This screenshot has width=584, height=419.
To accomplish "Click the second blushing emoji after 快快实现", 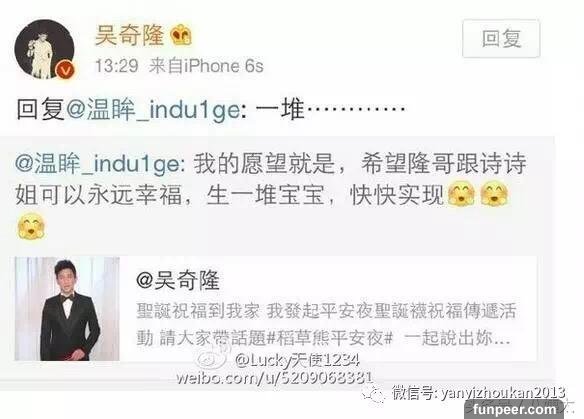I will pos(494,194).
